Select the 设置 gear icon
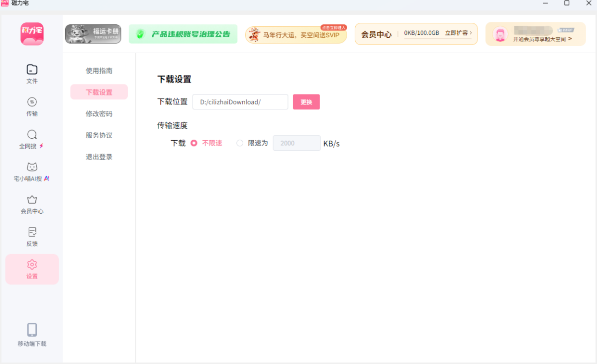The height and width of the screenshot is (364, 597). (32, 265)
